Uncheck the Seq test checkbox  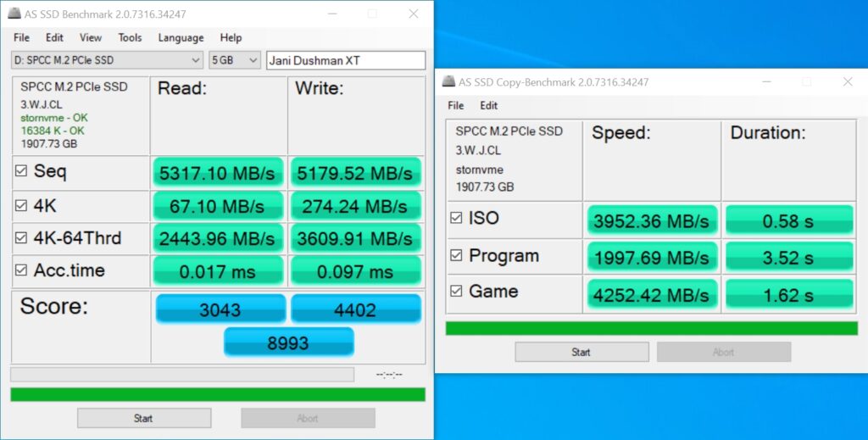click(21, 170)
